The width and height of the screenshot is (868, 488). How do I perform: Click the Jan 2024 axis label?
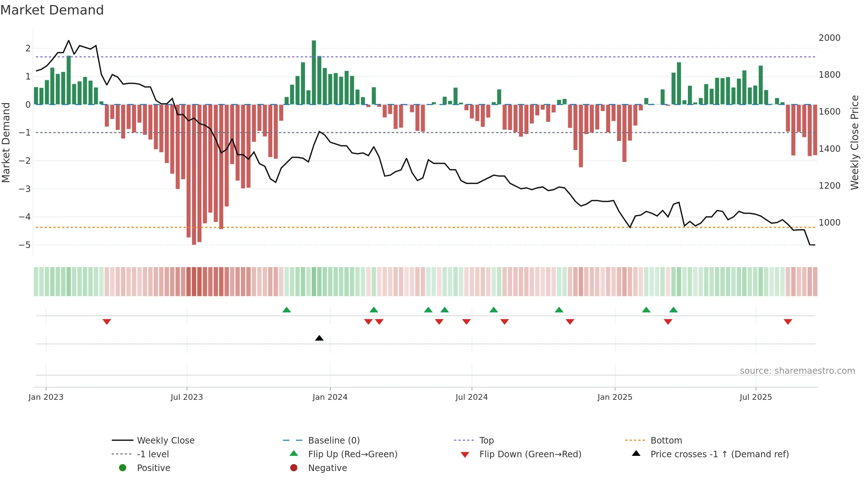click(330, 397)
